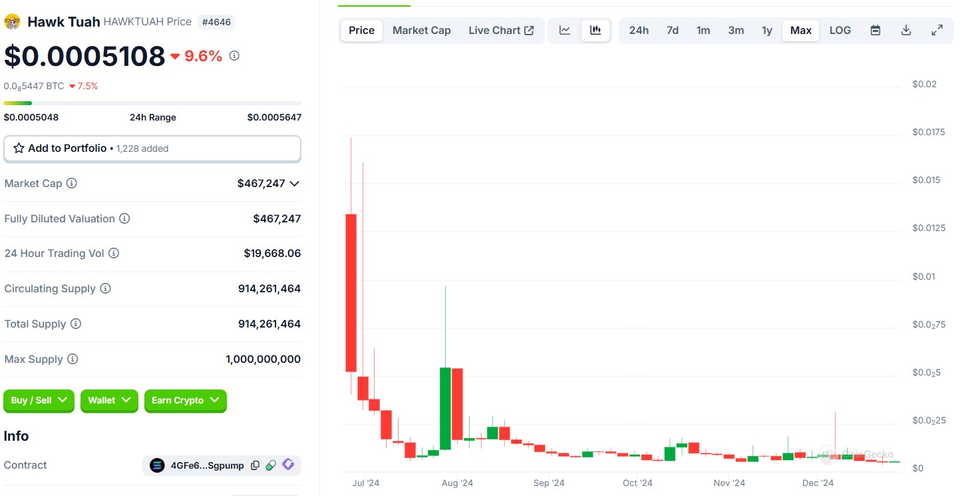The height and width of the screenshot is (496, 980).
Task: Copy the contract address
Action: point(255,465)
